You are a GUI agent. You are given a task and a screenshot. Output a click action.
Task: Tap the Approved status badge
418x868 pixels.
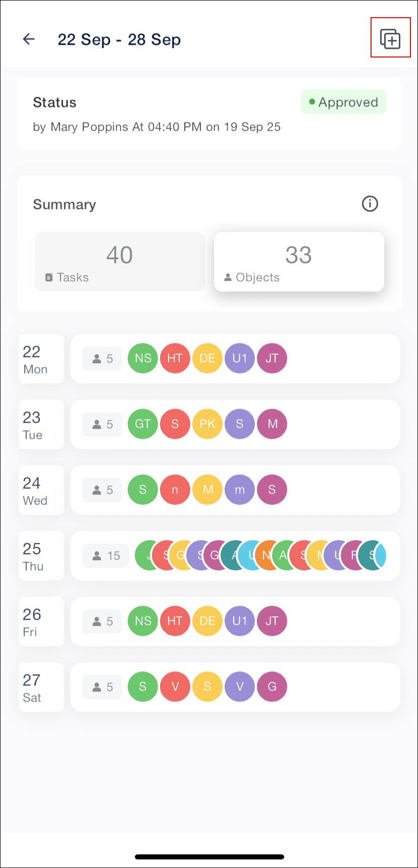[344, 102]
